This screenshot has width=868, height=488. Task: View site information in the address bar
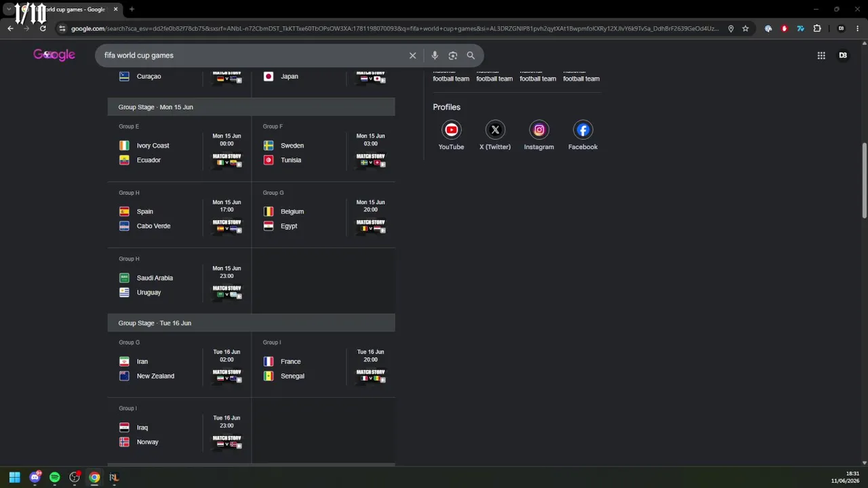[62, 28]
